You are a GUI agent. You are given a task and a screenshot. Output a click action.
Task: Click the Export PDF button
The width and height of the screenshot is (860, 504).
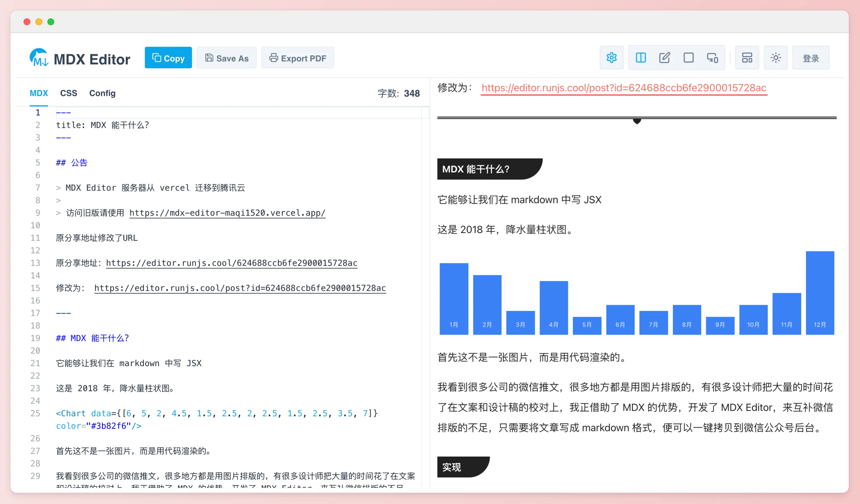(x=298, y=58)
